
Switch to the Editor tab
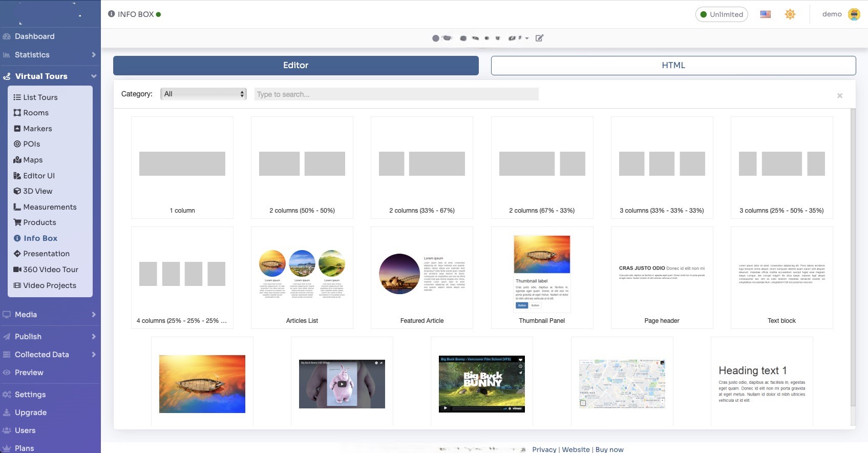(295, 66)
